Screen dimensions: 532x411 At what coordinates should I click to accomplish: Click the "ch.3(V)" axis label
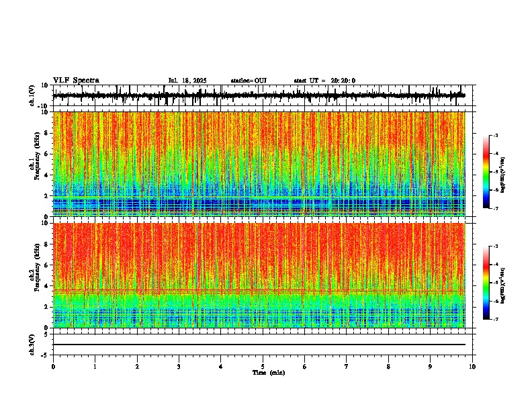click(x=32, y=345)
